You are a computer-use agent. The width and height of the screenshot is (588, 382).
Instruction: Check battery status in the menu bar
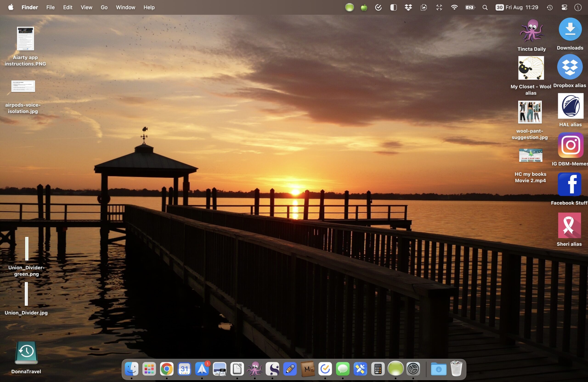coord(470,7)
